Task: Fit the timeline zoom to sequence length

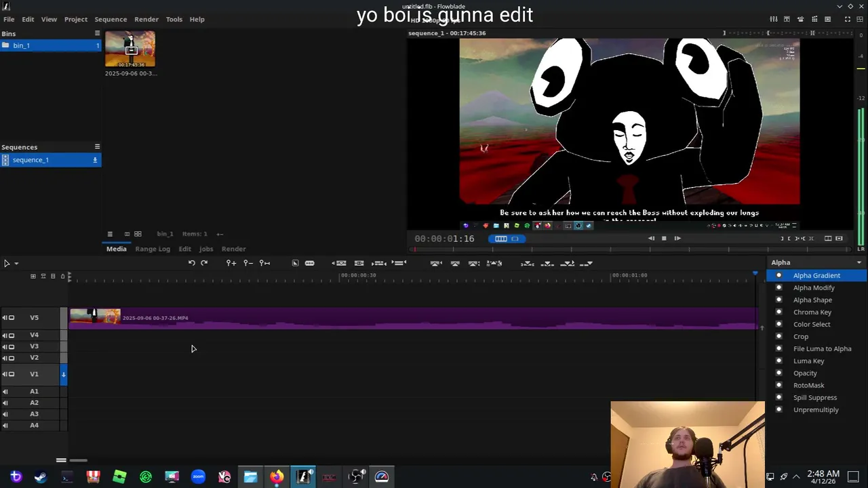Action: tap(265, 263)
